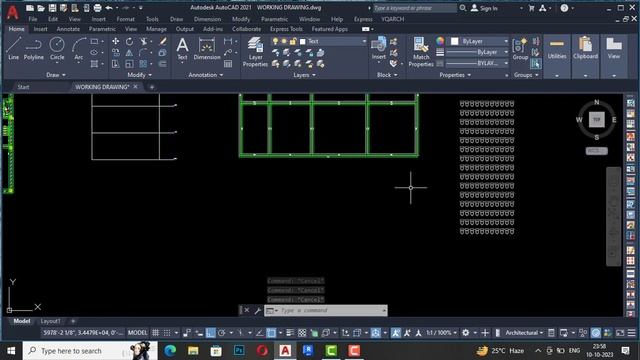Expand the Layers panel
The height and width of the screenshot is (360, 640).
point(304,75)
